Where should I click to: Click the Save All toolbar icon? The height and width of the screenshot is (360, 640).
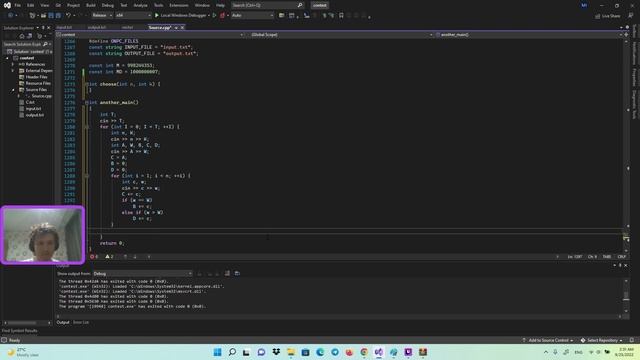(58, 16)
